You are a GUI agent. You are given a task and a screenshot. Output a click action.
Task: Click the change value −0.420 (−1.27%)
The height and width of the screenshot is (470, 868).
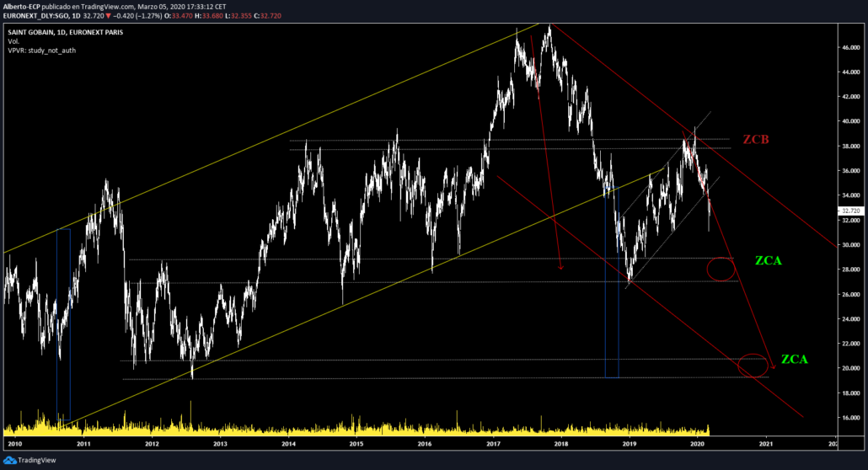[x=138, y=15]
